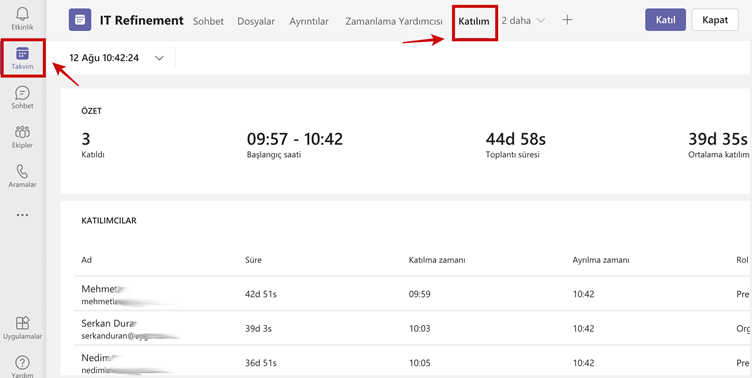This screenshot has height=378, width=752.
Task: Expand the 2 daha tabs dropdown
Action: coord(524,21)
